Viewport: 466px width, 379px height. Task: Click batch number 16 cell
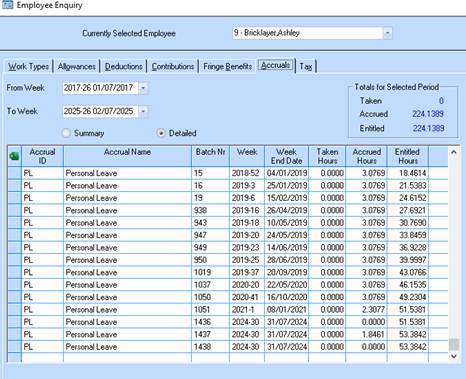210,186
